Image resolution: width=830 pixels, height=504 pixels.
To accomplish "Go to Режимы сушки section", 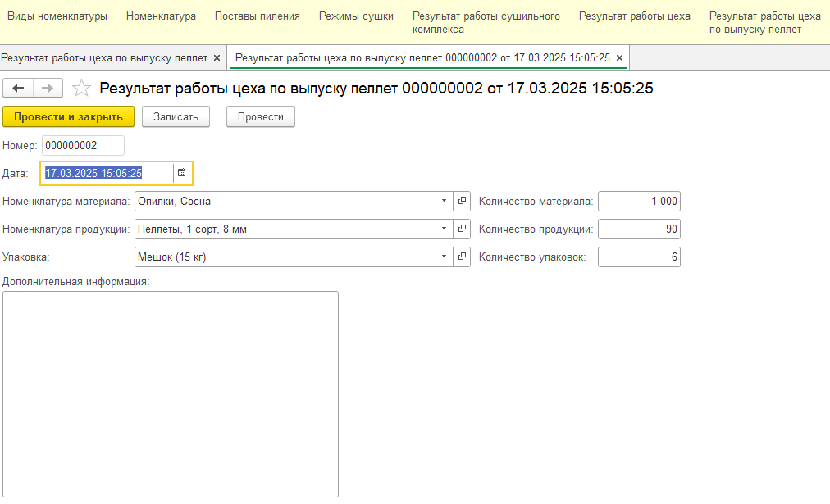I will tap(356, 16).
